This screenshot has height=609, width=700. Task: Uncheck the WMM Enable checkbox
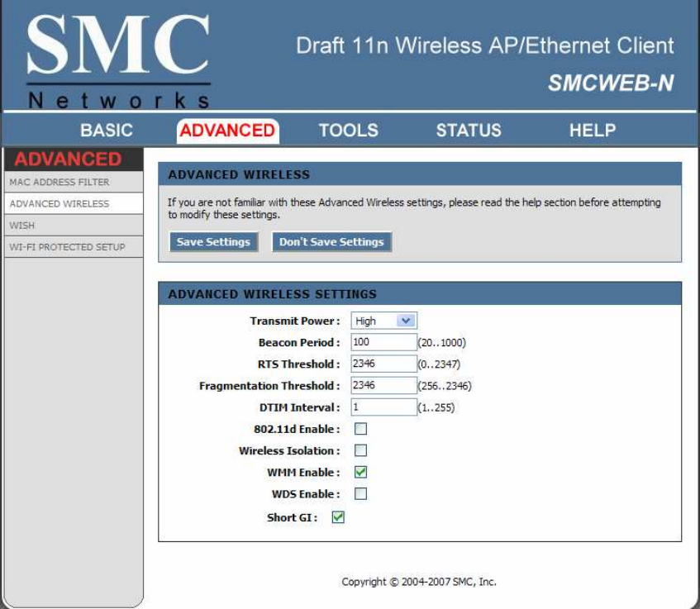click(x=360, y=472)
